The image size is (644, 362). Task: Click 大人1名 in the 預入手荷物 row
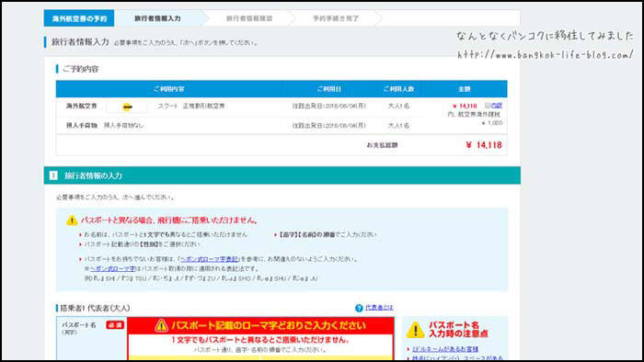[398, 126]
